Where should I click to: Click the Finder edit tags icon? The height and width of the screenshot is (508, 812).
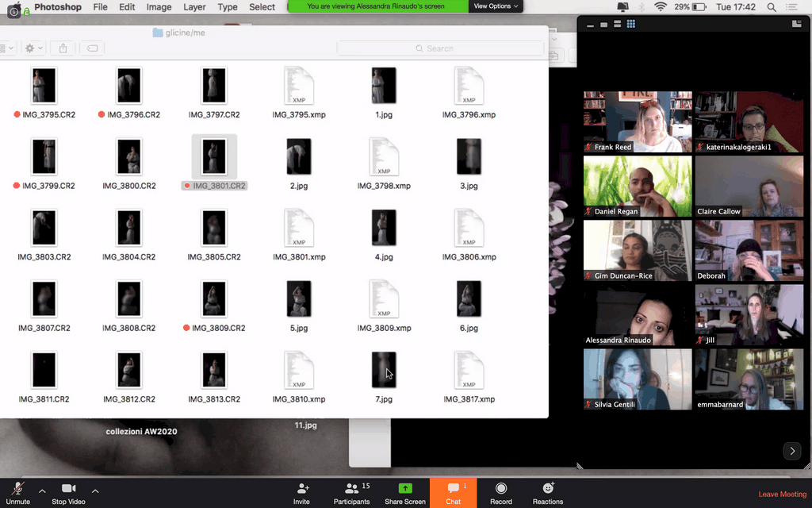[x=93, y=48]
